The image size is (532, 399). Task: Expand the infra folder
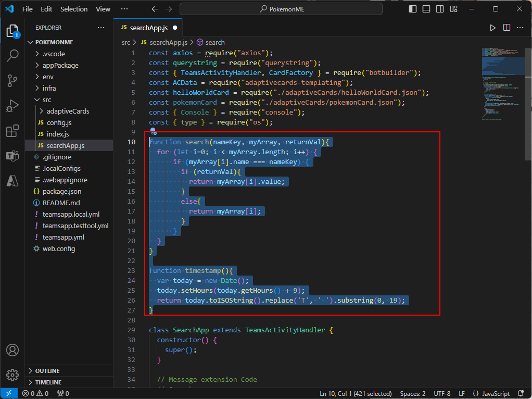(x=69, y=88)
